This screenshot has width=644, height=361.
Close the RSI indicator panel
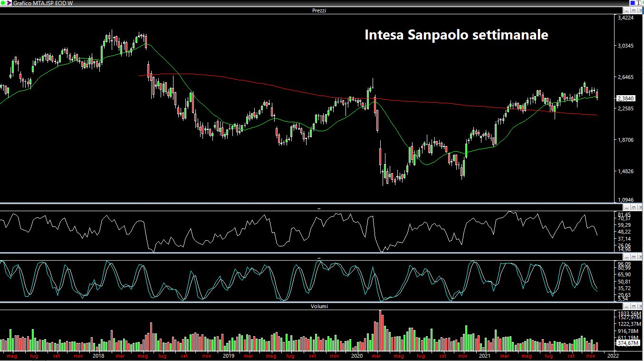(x=639, y=208)
